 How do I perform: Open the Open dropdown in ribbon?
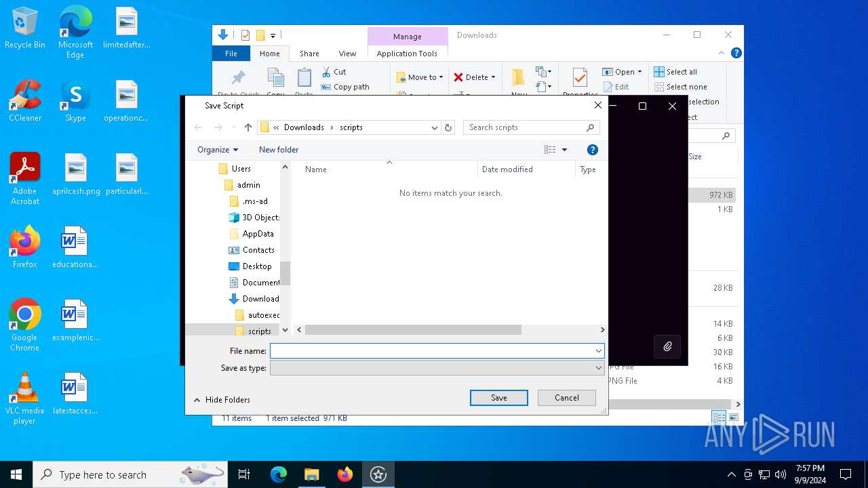tap(622, 72)
